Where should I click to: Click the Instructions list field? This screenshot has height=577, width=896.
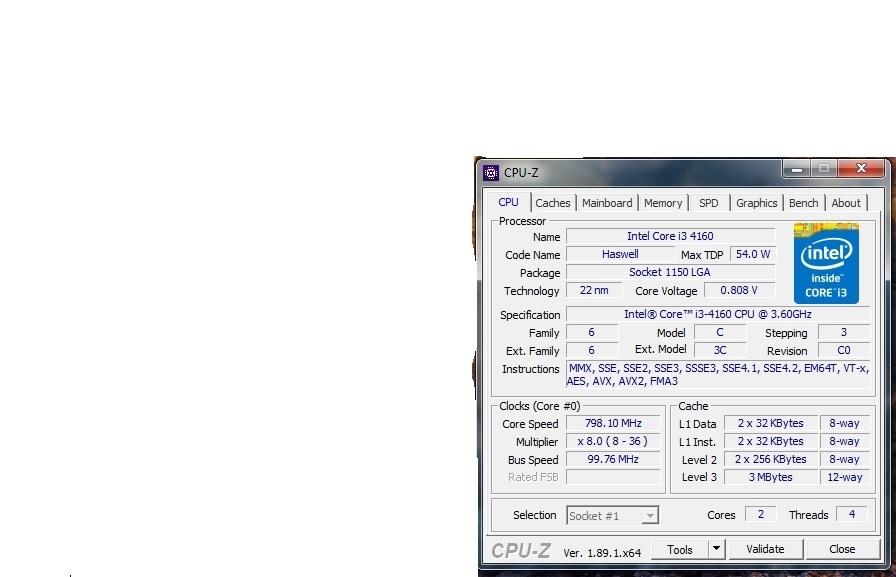point(718,375)
